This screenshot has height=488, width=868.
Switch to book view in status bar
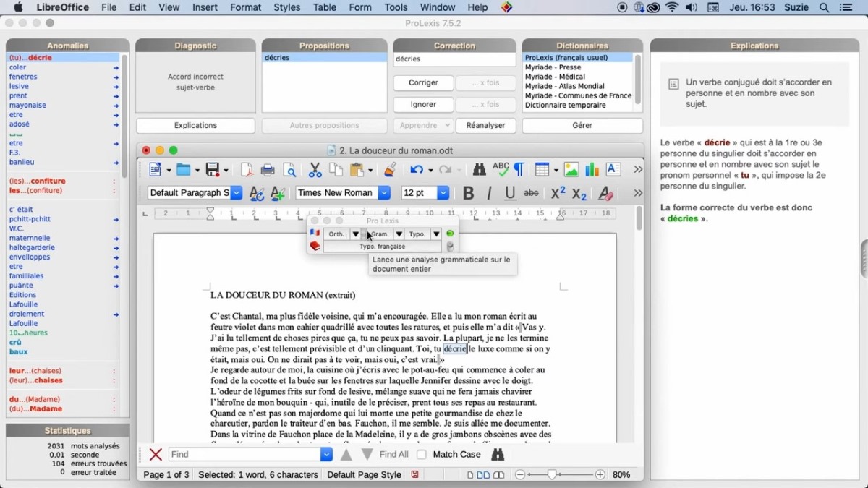click(x=498, y=475)
